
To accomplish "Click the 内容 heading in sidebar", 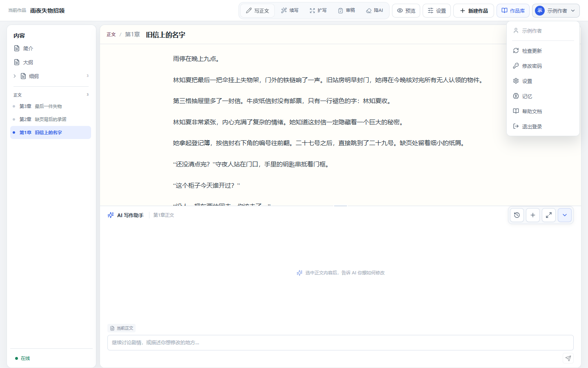I will pos(19,36).
